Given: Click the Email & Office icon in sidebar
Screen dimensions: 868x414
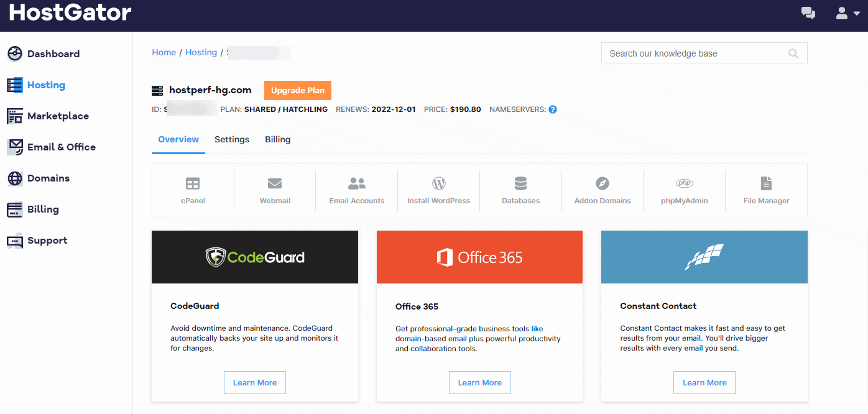Looking at the screenshot, I should pyautogui.click(x=15, y=147).
